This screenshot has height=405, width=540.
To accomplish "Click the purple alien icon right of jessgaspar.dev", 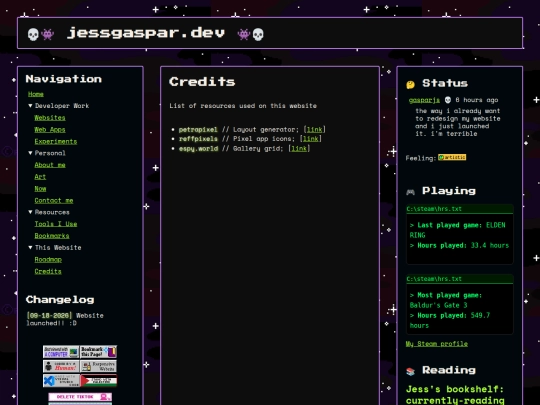I will pos(244,34).
